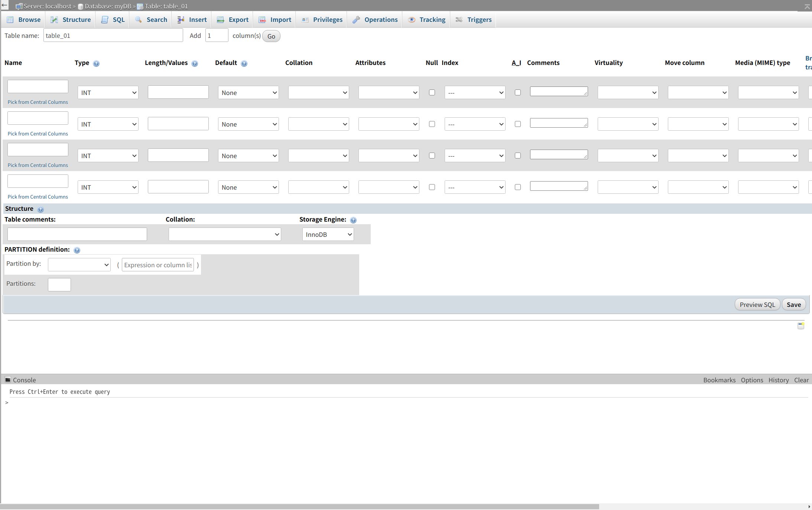This screenshot has width=812, height=510.
Task: Check the A_I checkbox in first row
Action: click(x=518, y=92)
